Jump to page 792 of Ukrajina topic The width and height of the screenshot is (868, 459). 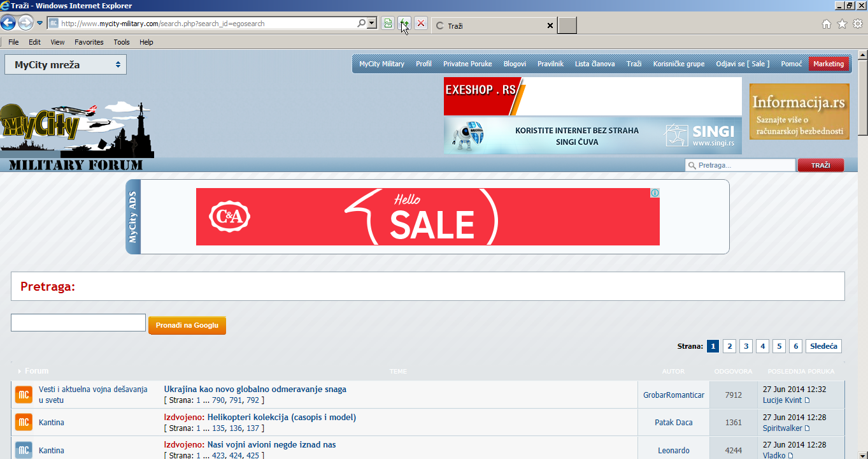[x=253, y=400]
